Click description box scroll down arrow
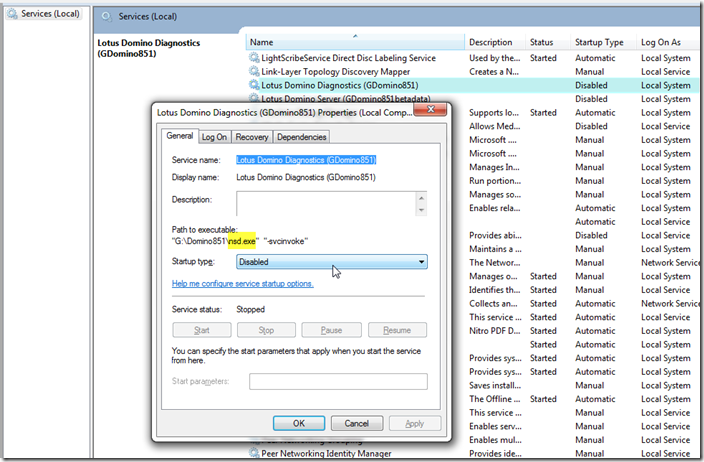 [x=421, y=210]
